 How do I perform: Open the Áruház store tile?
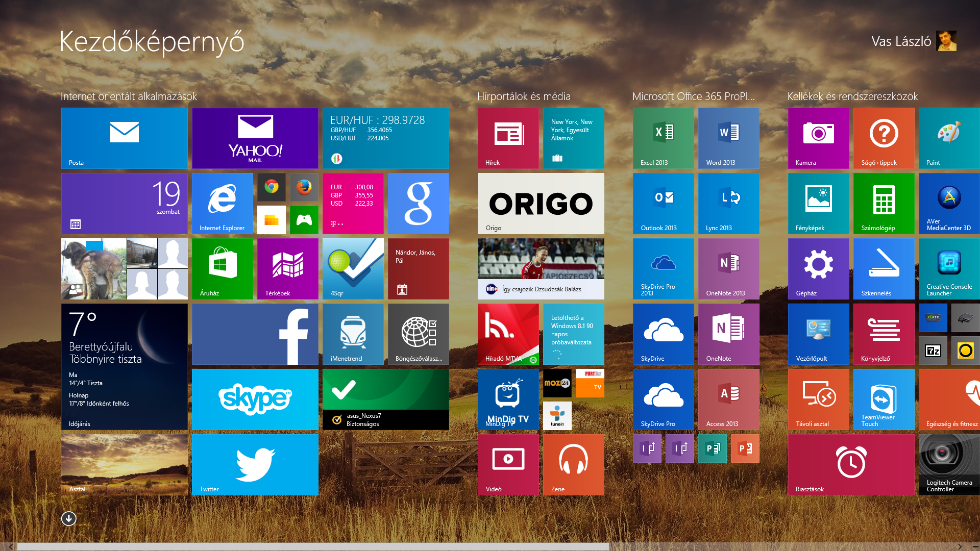pyautogui.click(x=222, y=269)
